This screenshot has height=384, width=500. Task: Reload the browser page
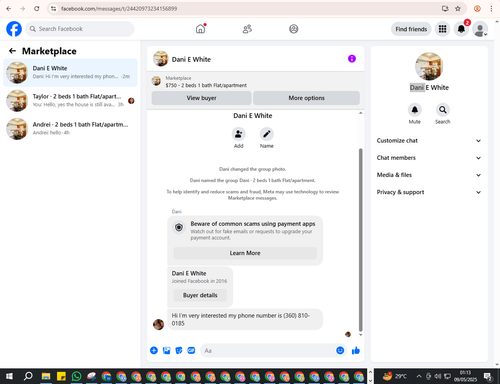[37, 9]
